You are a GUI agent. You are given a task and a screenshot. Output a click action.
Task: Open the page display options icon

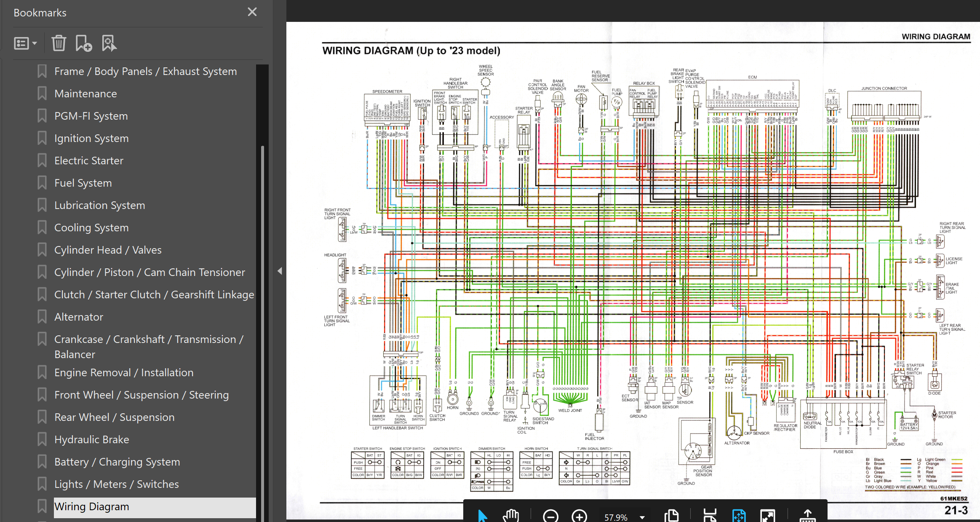pyautogui.click(x=672, y=516)
